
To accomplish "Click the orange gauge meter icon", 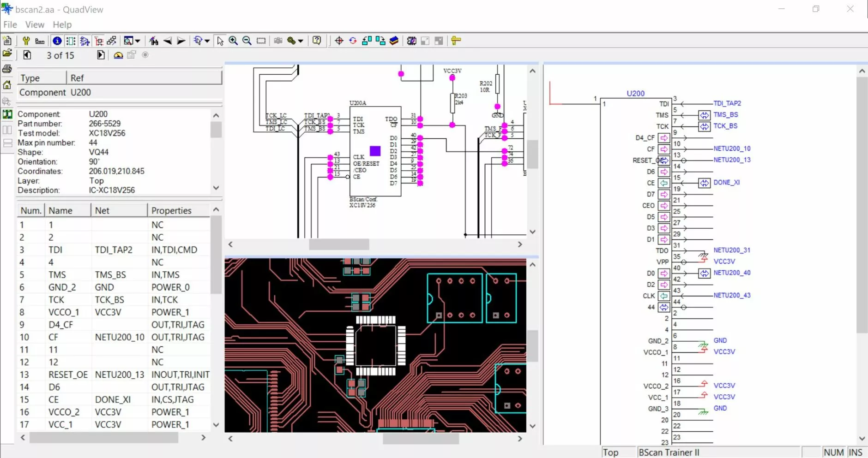I will coord(118,55).
